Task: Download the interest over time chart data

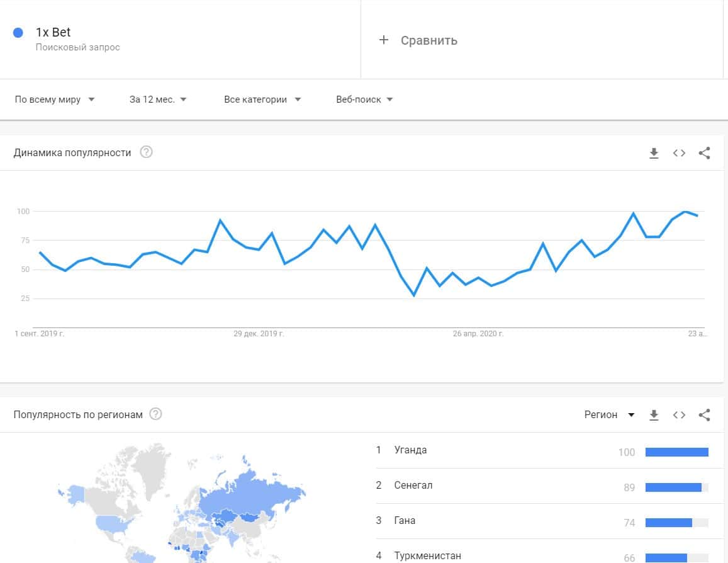Action: pos(654,153)
